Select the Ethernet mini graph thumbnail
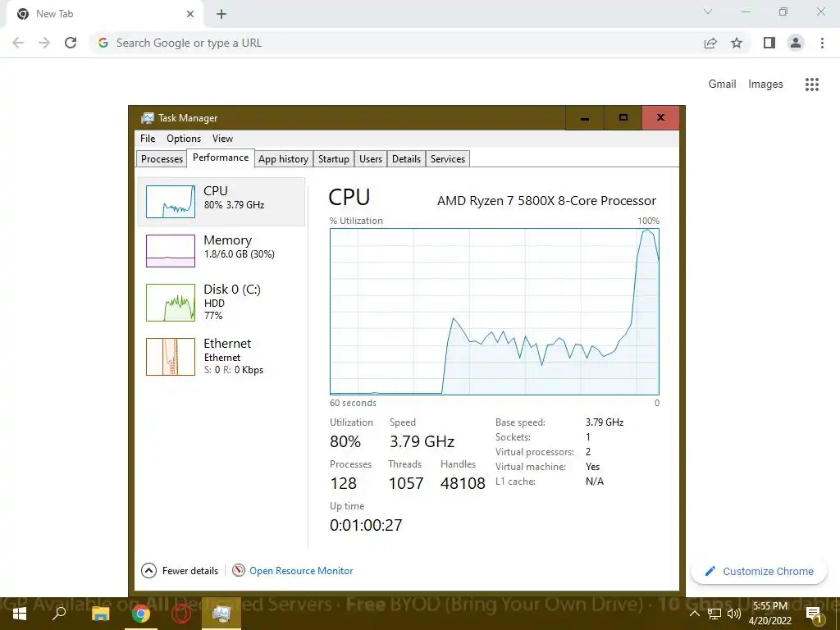 171,357
